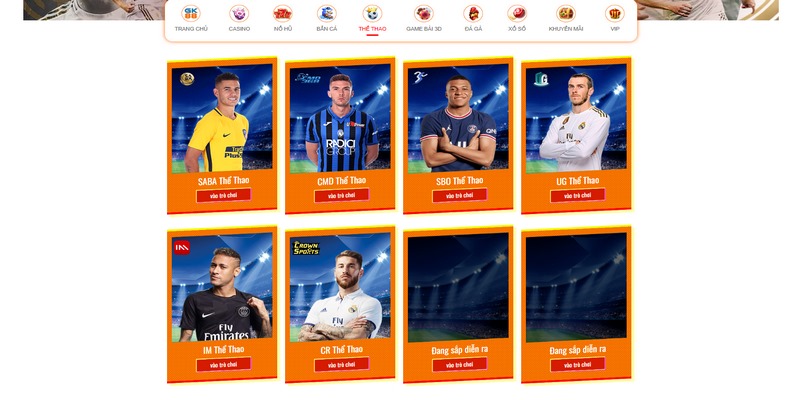Select the Đá Gà cockfight icon
Viewport: 800px width, 400px height.
[473, 13]
